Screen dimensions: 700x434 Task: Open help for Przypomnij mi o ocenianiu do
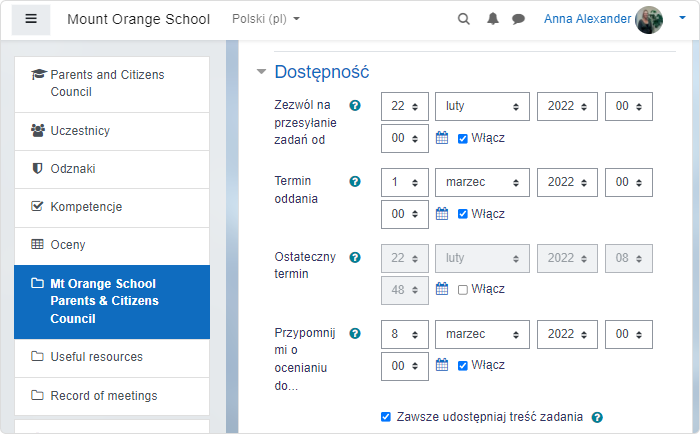[x=355, y=333]
